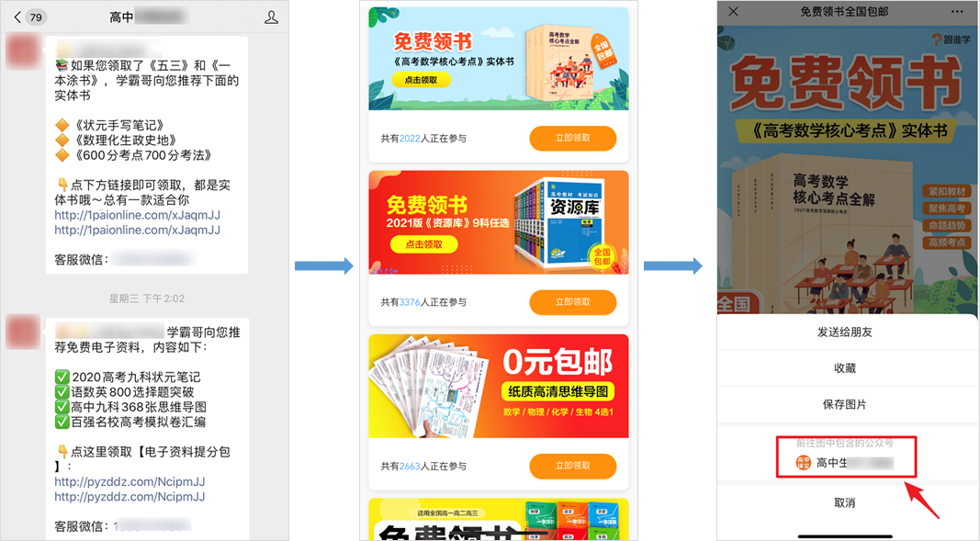
Task: Click the 《状元手写笔记》 list line
Action: (110, 125)
